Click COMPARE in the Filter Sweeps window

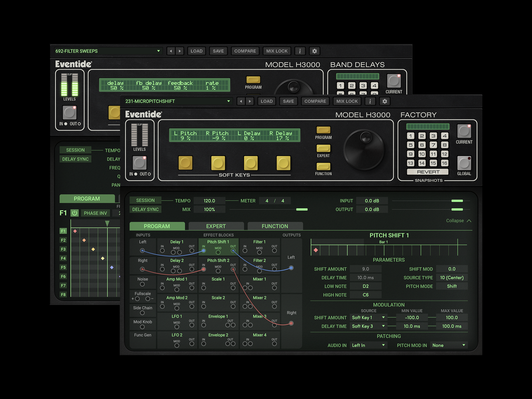coord(245,51)
